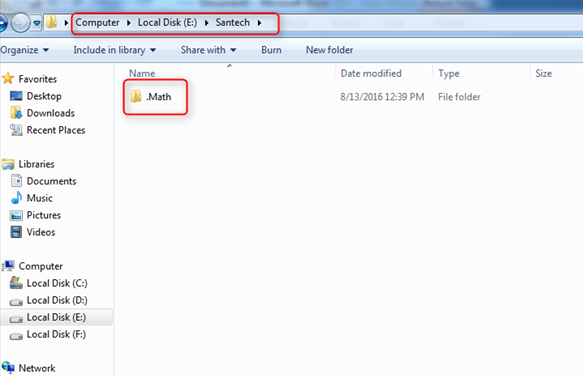Click the Network icon
The height and width of the screenshot is (376, 583).
pos(8,367)
